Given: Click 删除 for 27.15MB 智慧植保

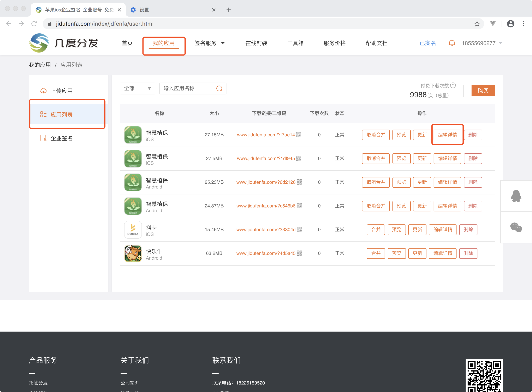Looking at the screenshot, I should [473, 135].
